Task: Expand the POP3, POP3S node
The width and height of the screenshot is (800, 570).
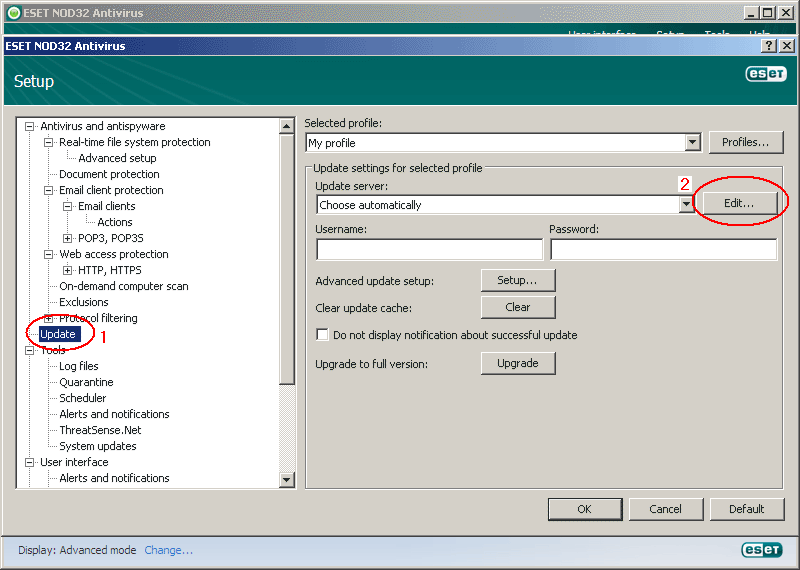Action: (x=67, y=238)
